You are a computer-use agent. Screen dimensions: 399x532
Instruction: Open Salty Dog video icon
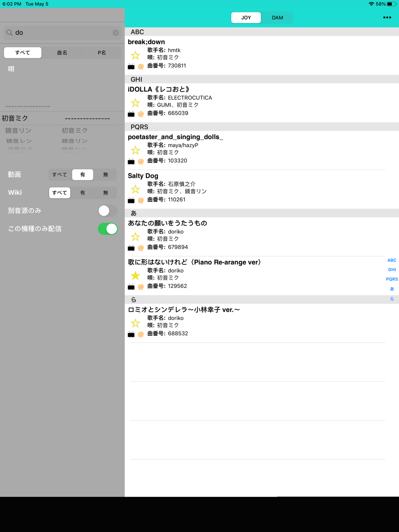tap(131, 200)
